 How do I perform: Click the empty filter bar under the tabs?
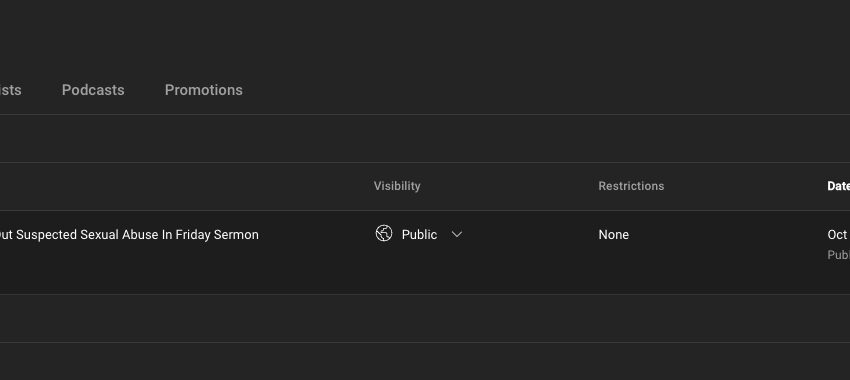click(x=425, y=138)
